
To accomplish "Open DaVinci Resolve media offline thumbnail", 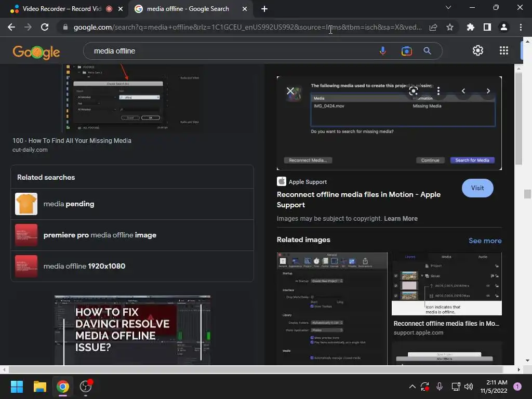I will coord(132,330).
